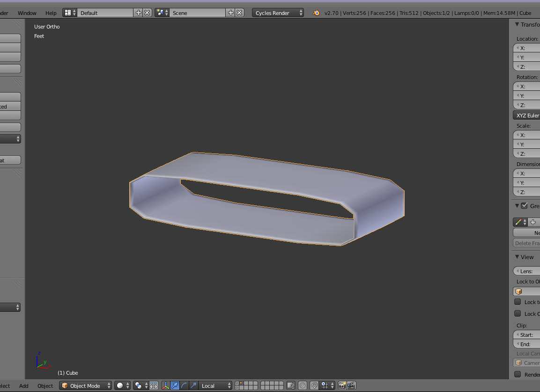Add a new scene
This screenshot has height=392, width=540.
click(x=231, y=13)
